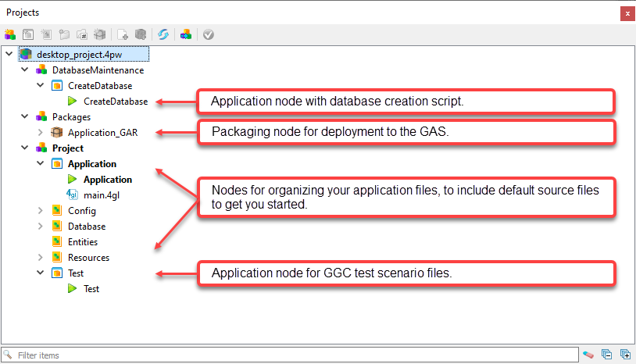The image size is (636, 364).
Task: Click the blue synchronize arrows icon
Action: [x=163, y=34]
